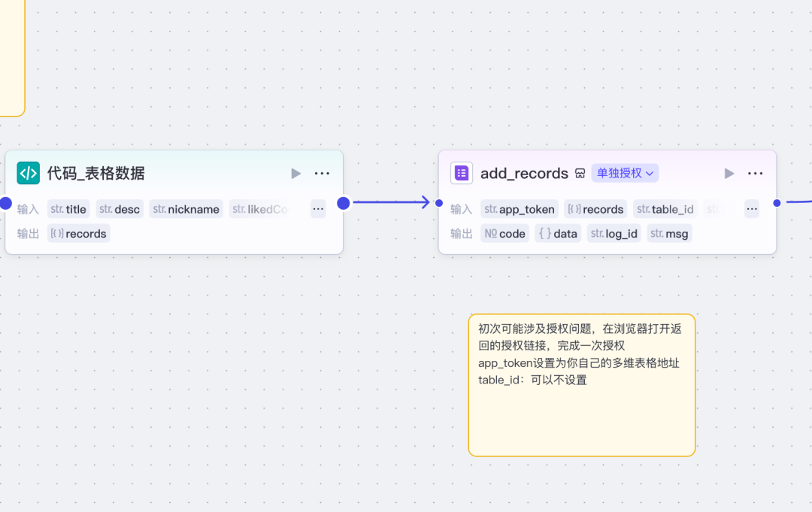This screenshot has height=512, width=812.
Task: Run the 代码_表格数据 node with play button
Action: tap(295, 174)
